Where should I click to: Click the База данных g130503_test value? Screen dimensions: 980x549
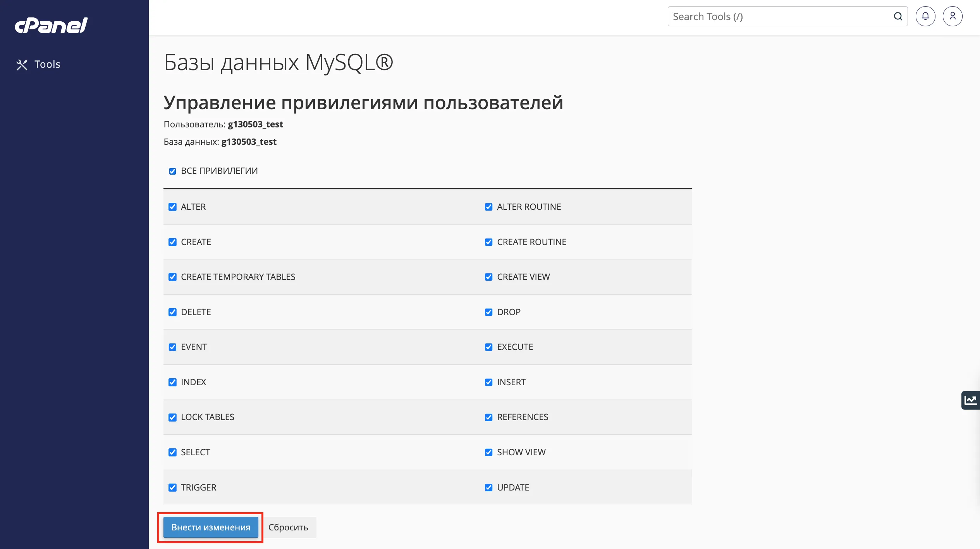[x=249, y=142]
